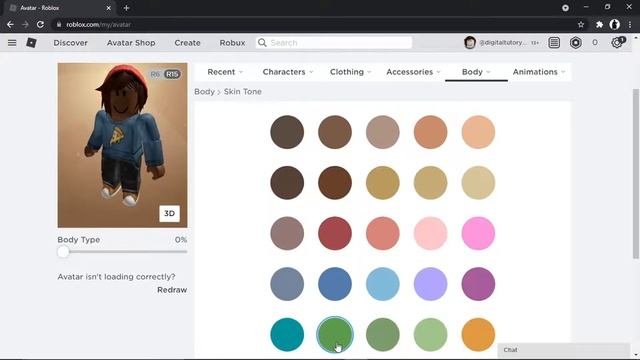Click the Body breadcrumb link

click(204, 92)
